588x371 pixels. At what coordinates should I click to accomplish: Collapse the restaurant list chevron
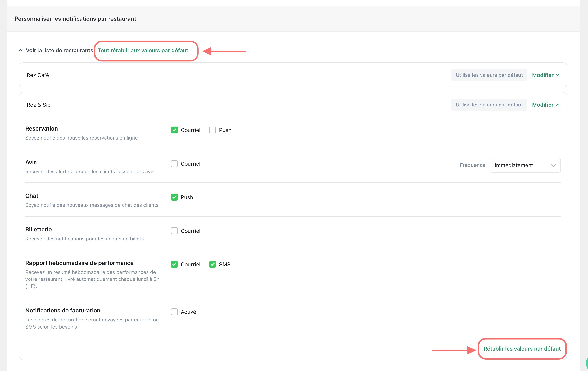(x=21, y=50)
